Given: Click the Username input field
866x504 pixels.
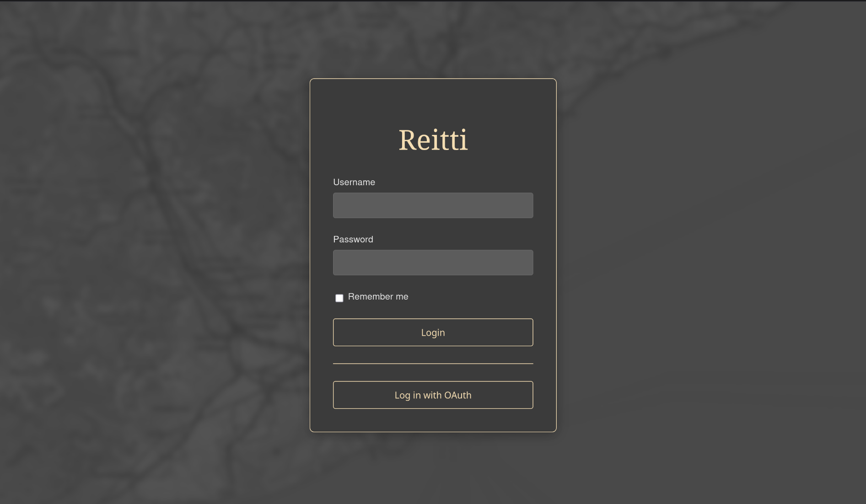Looking at the screenshot, I should [433, 205].
